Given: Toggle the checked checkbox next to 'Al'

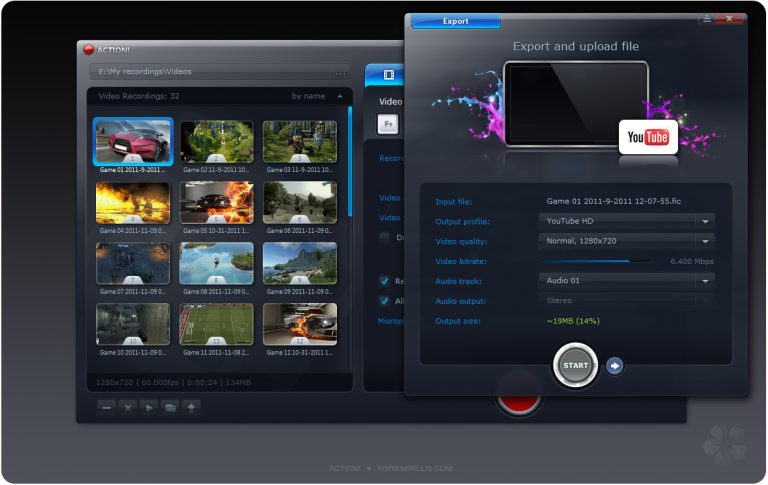Looking at the screenshot, I should pyautogui.click(x=384, y=301).
